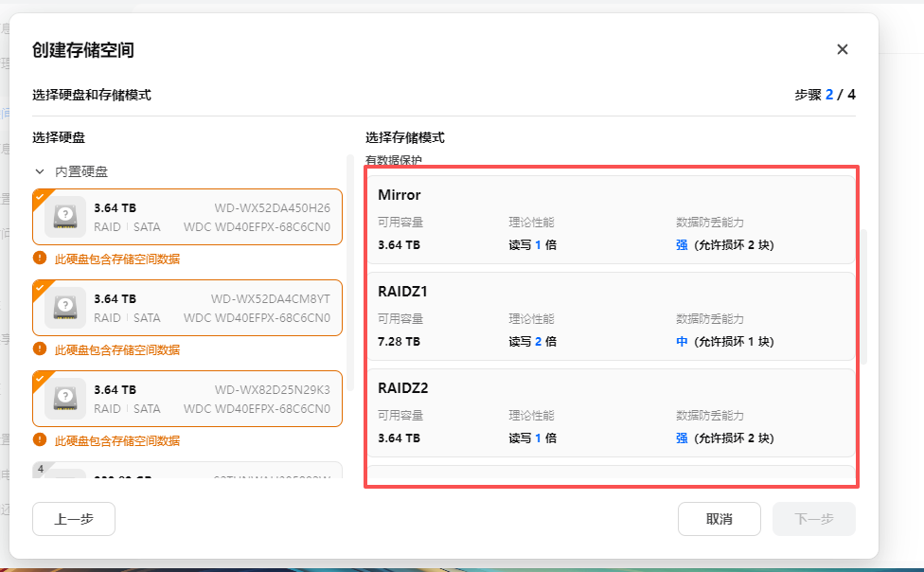Select the RAIDZ1 storage mode

tap(611, 316)
